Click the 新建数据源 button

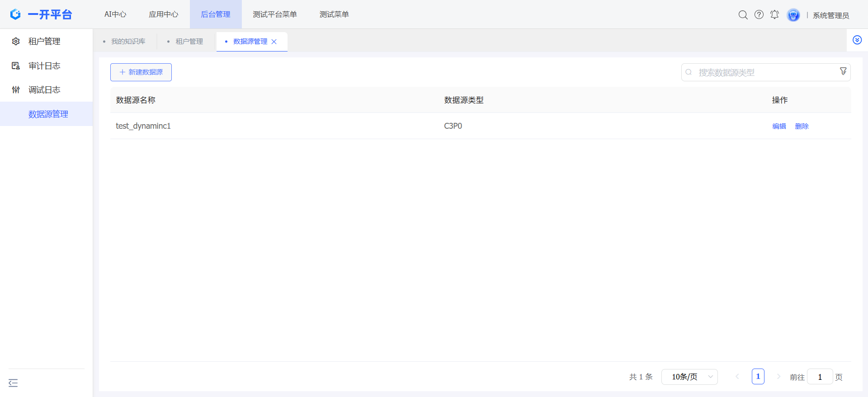[141, 72]
